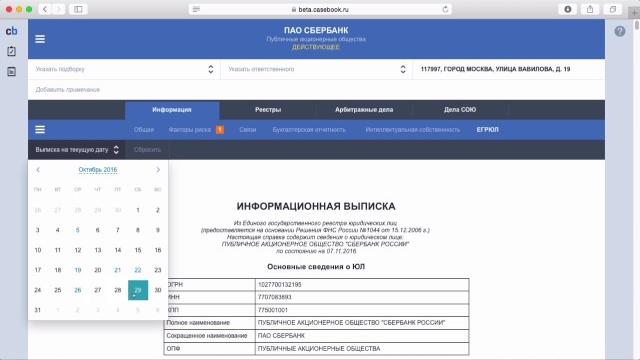Select October 15 in calendar

coord(138,250)
